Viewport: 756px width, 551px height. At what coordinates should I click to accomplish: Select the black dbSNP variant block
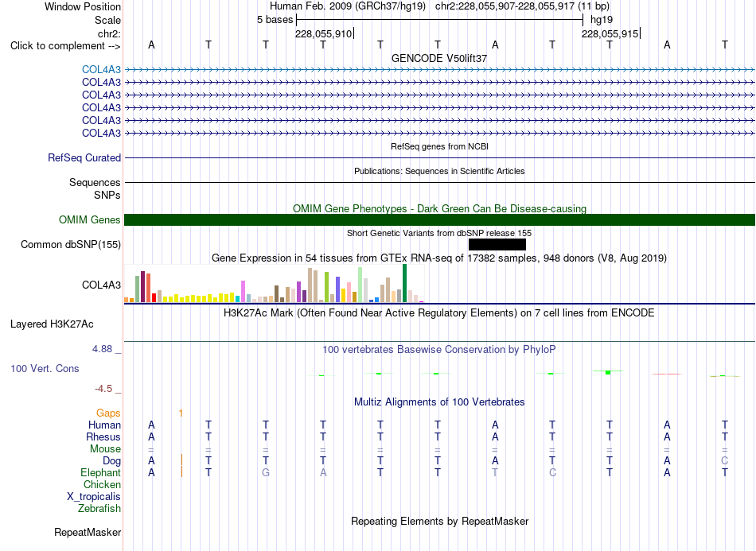tap(497, 245)
